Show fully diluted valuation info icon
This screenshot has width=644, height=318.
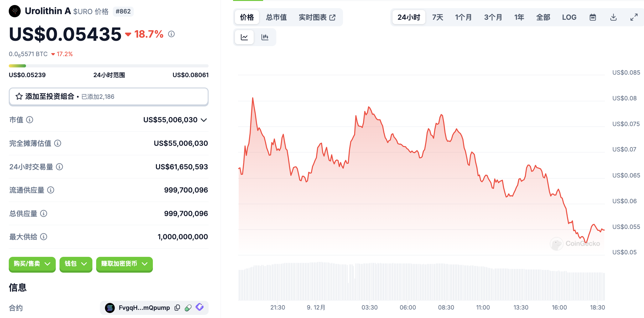coord(58,143)
